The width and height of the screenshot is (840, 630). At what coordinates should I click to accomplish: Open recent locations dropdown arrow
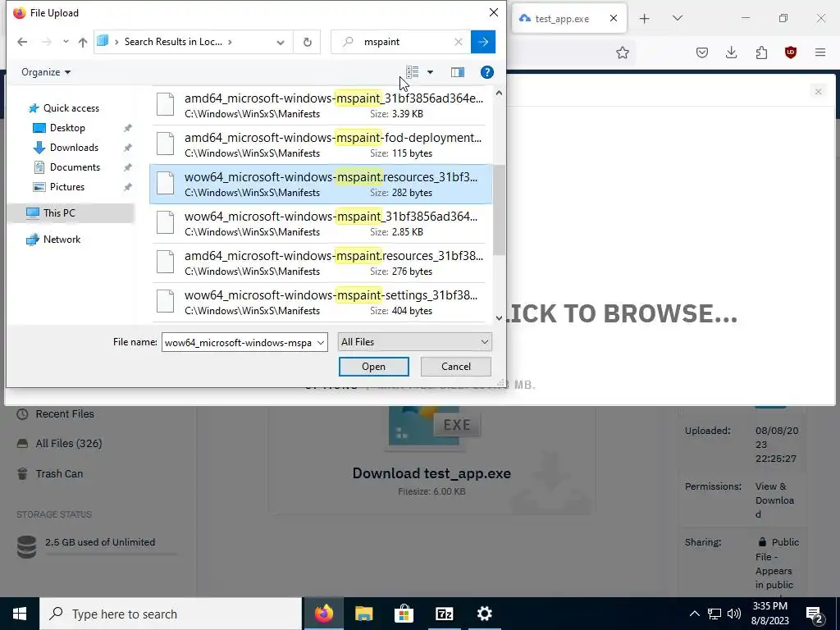coord(66,42)
